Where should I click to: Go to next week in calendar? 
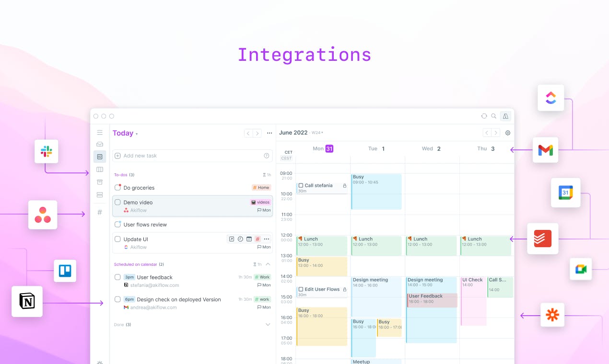(496, 133)
